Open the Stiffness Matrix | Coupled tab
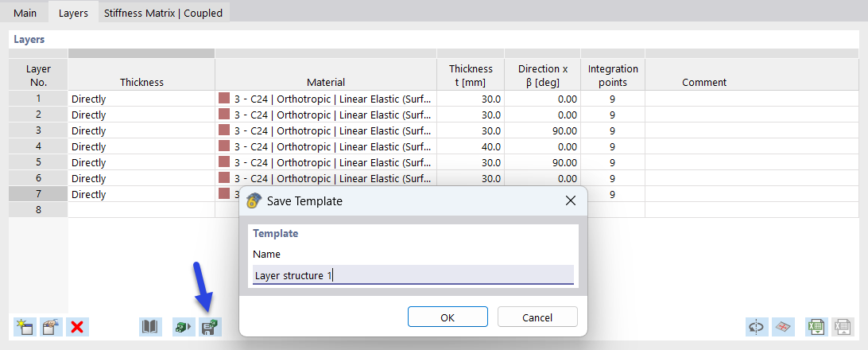This screenshot has height=350, width=868. click(x=164, y=13)
